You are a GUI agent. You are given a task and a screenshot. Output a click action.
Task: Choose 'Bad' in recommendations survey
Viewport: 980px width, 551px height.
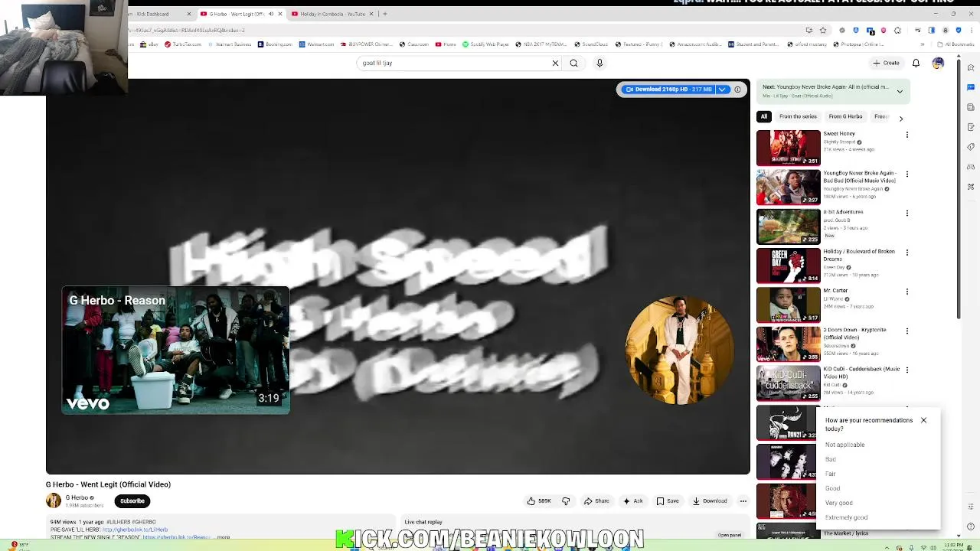831,459
